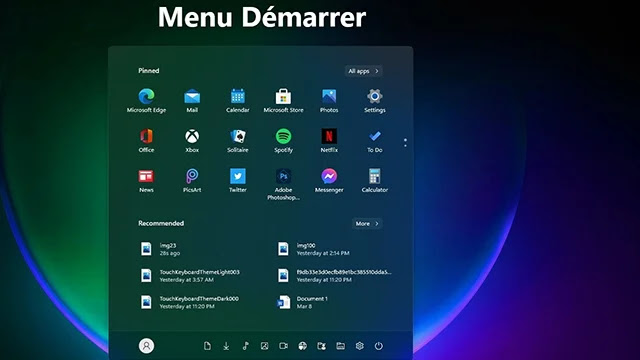Open the News app
Viewport: 640px width, 360px height.
coord(146,180)
